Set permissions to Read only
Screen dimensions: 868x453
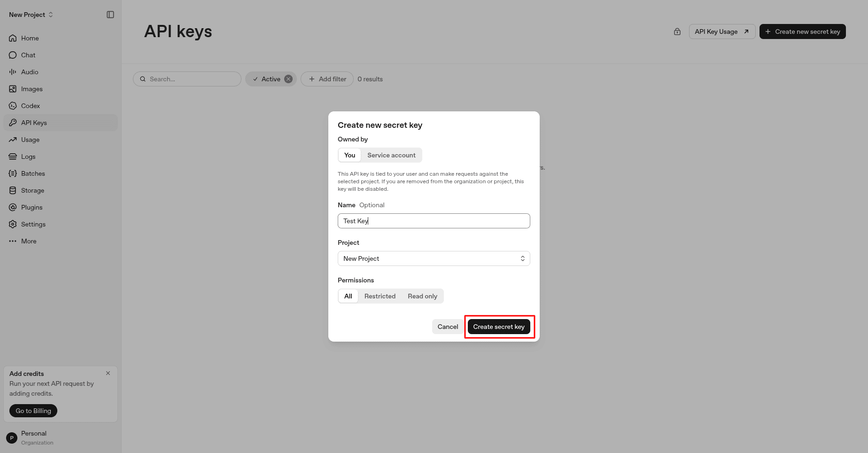coord(422,296)
